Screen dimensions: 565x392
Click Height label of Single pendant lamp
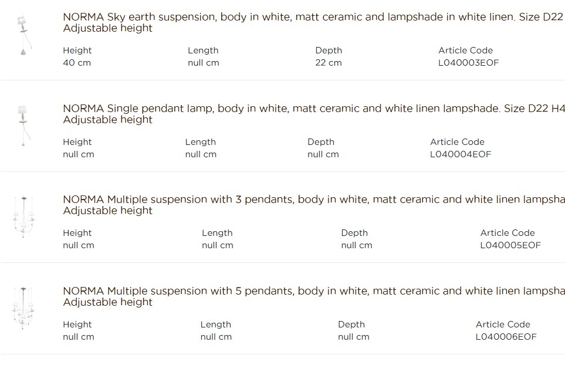[77, 142]
